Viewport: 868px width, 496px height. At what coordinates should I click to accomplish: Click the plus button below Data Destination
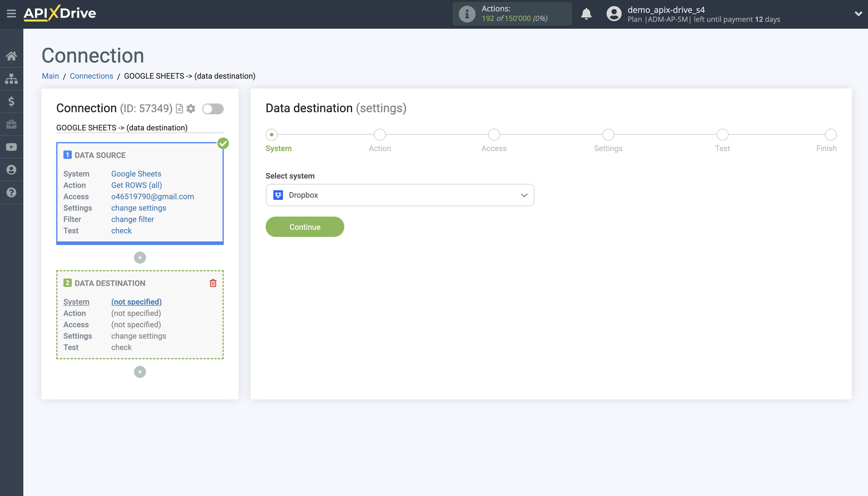pyautogui.click(x=140, y=371)
